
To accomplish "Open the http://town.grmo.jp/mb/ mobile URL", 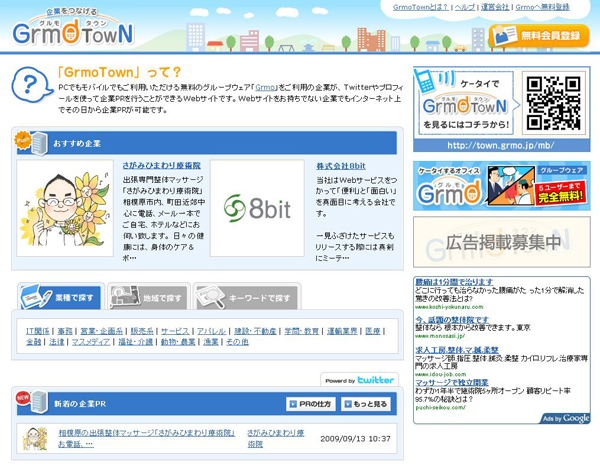I will pyautogui.click(x=501, y=145).
